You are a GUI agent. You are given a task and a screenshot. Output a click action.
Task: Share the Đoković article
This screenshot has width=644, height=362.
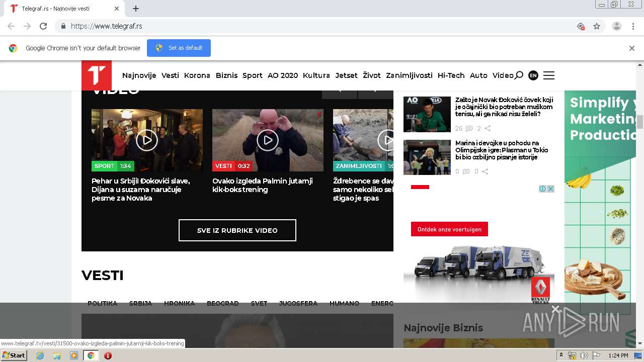pos(487,129)
